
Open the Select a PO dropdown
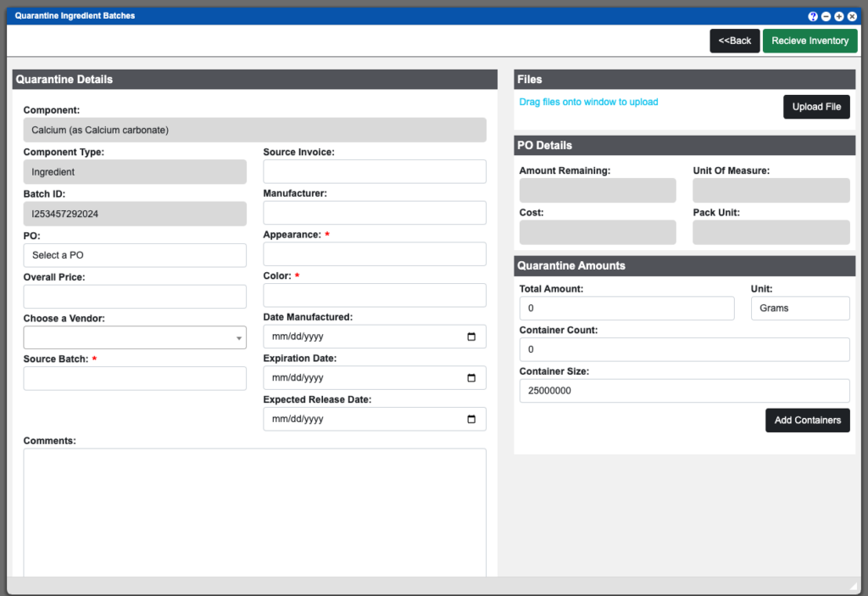[x=135, y=254]
